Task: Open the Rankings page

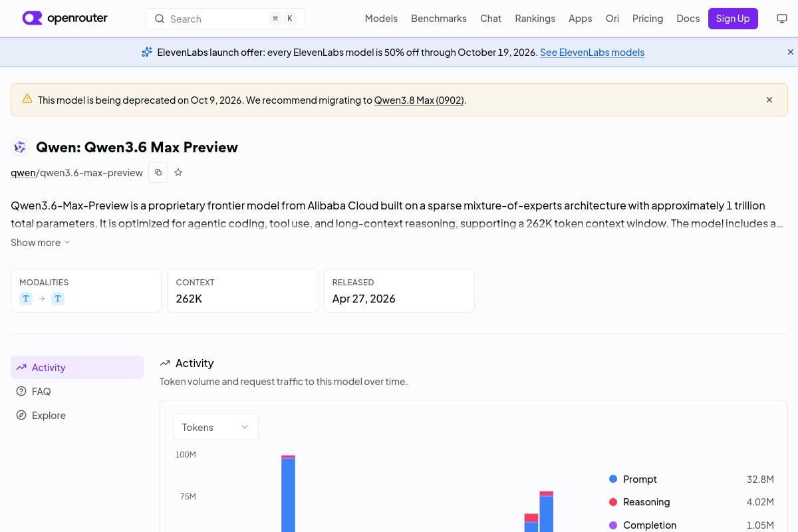Action: pos(535,19)
